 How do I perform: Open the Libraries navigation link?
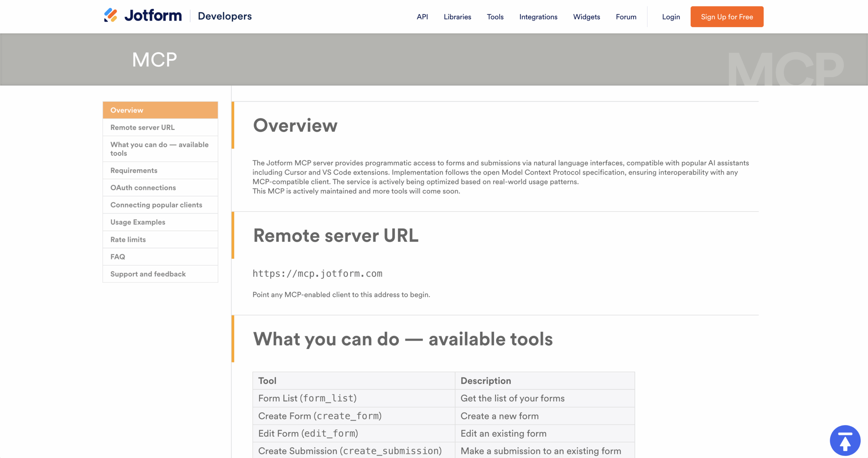pyautogui.click(x=457, y=17)
